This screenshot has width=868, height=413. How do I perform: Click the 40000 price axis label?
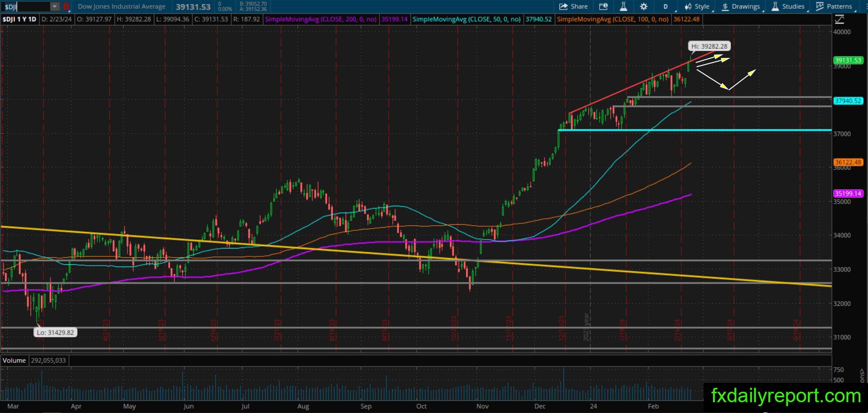843,32
